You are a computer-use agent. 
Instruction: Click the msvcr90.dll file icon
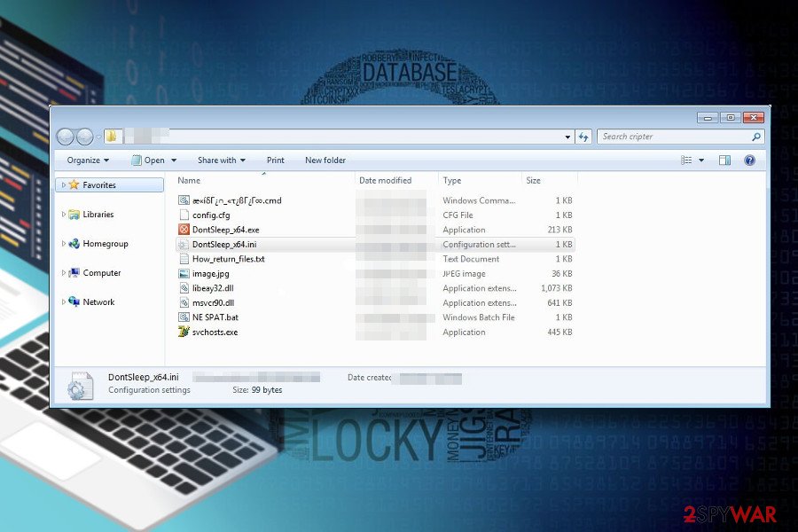pyautogui.click(x=184, y=302)
